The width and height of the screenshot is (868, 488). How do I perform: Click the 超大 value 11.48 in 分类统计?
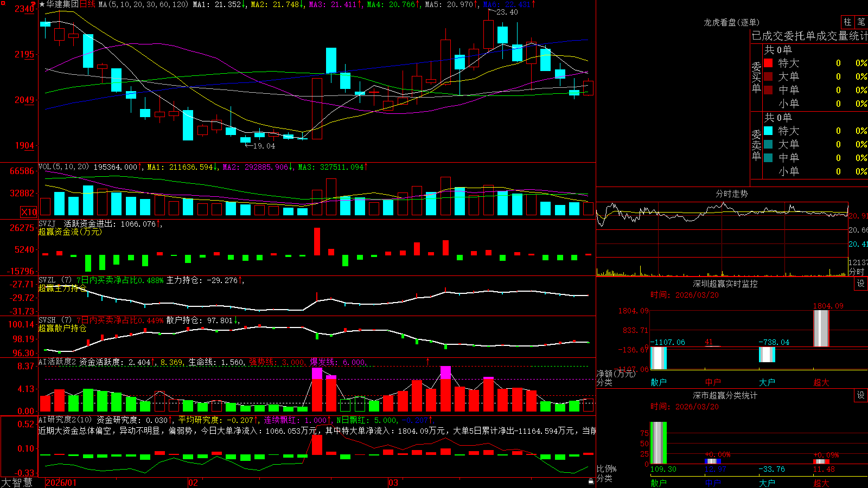pyautogui.click(x=824, y=469)
